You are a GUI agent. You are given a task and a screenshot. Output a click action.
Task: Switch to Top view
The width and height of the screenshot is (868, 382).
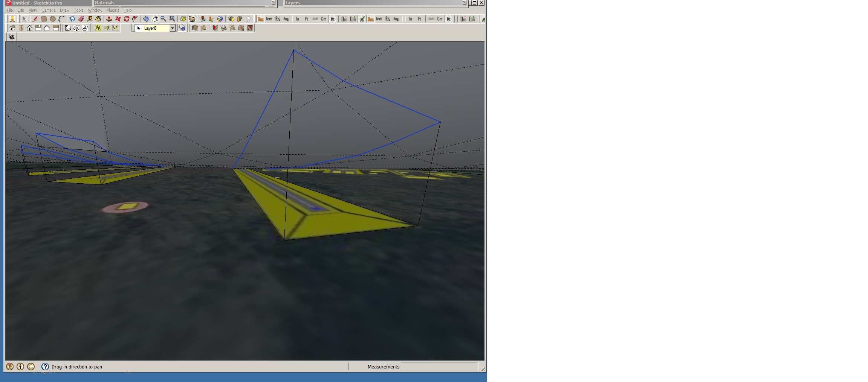(21, 28)
